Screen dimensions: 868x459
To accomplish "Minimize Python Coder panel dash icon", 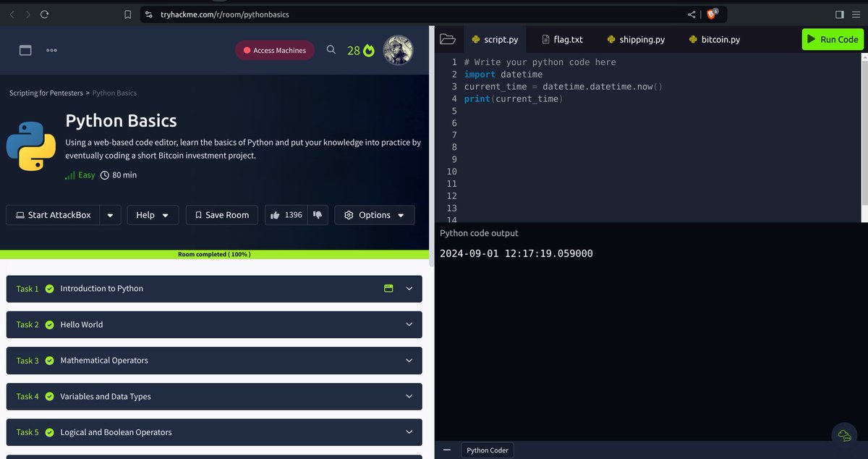I will [446, 450].
